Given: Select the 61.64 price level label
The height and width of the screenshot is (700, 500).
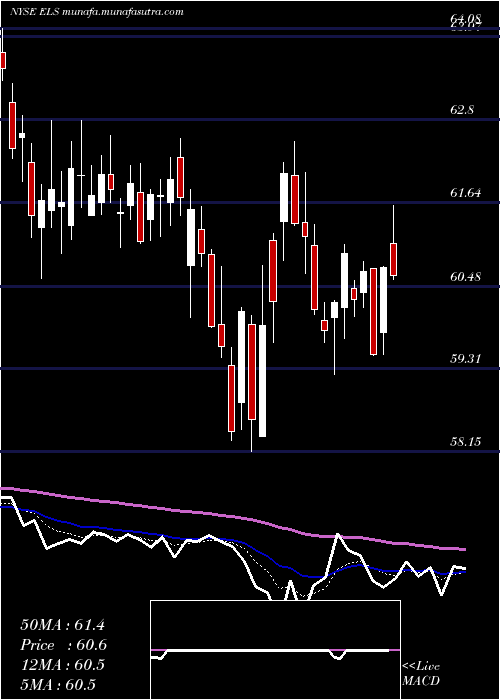Looking at the screenshot, I should click(466, 193).
